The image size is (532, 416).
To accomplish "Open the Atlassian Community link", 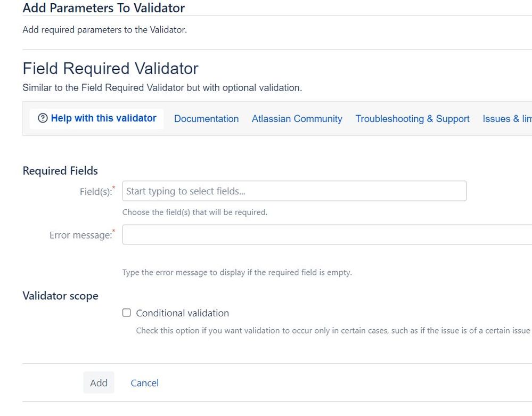I will coord(297,119).
